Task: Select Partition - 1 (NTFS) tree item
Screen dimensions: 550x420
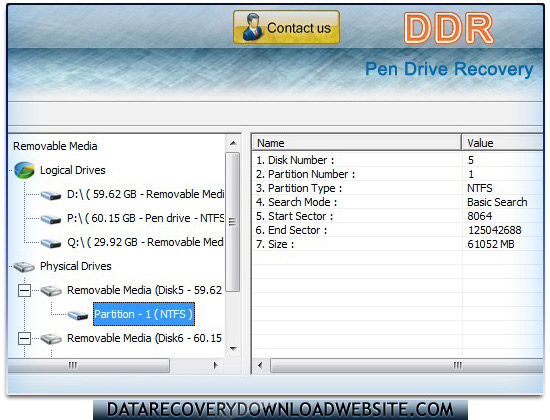Action: click(x=143, y=314)
